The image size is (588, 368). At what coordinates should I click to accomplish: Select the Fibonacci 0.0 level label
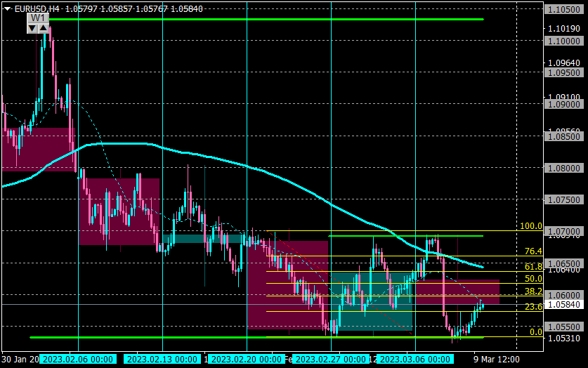pyautogui.click(x=536, y=332)
